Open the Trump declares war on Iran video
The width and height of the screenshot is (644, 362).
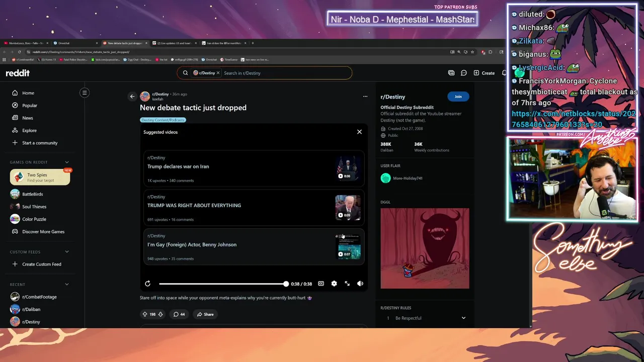point(254,168)
